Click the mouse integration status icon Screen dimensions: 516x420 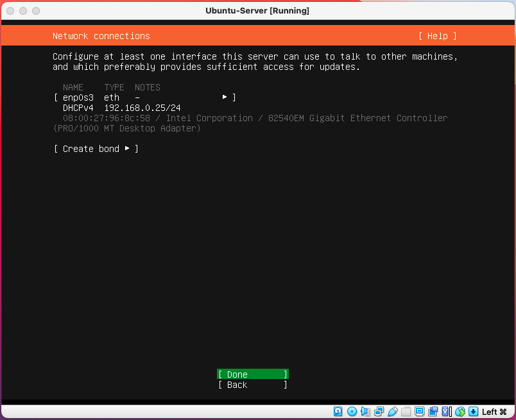(460, 412)
